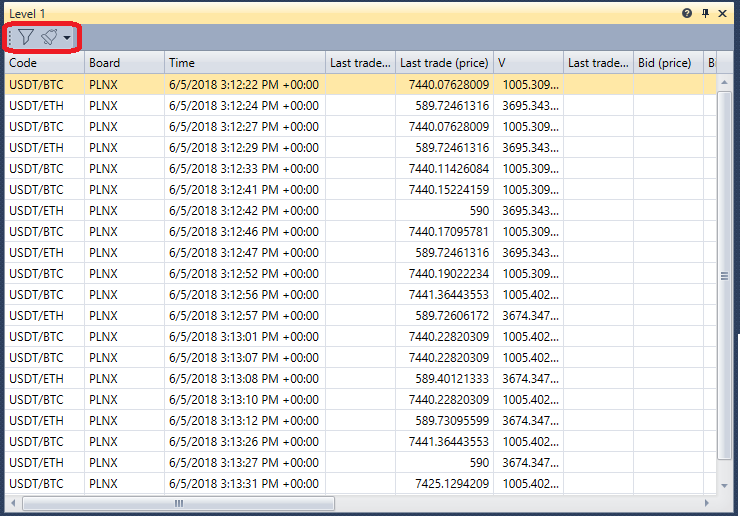
Task: Select price 7440.19022234
Action: pos(449,274)
